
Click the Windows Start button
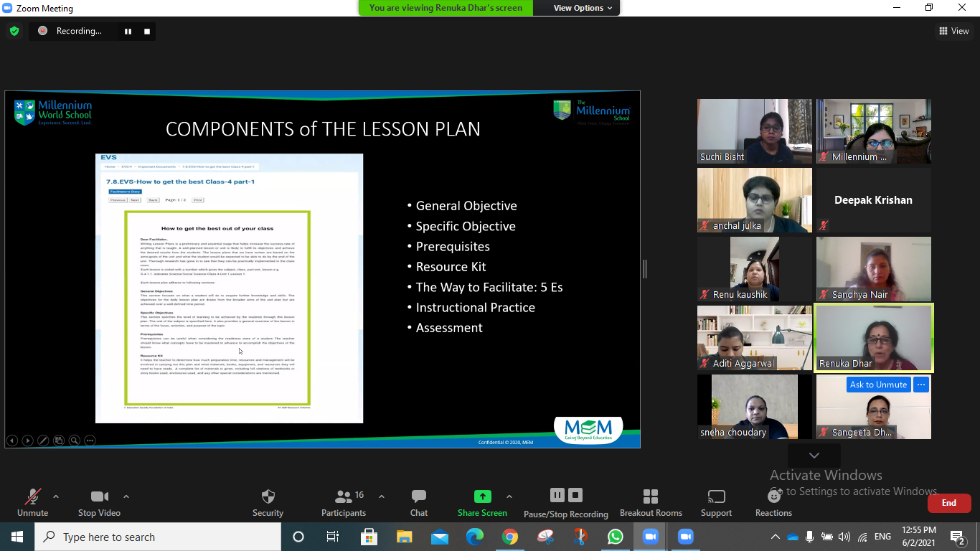click(x=17, y=537)
